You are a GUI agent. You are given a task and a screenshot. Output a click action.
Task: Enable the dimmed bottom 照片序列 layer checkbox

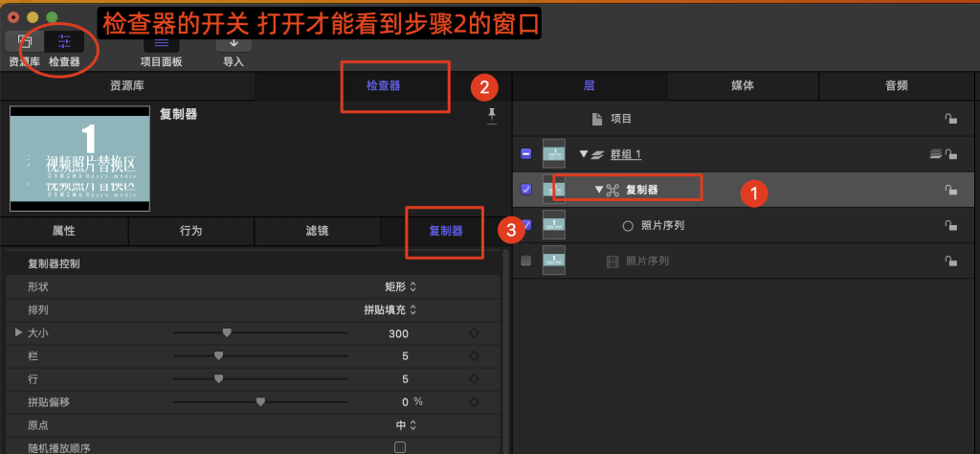pos(526,261)
